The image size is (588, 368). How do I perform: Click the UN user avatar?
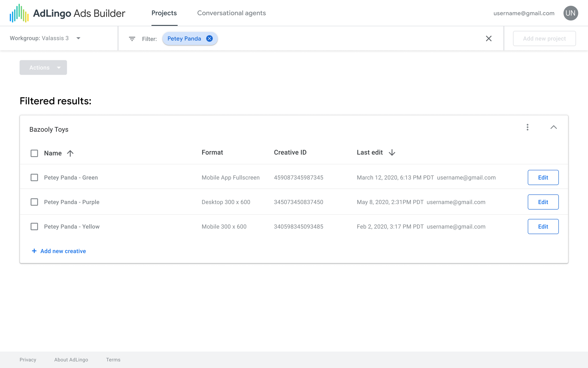[570, 13]
